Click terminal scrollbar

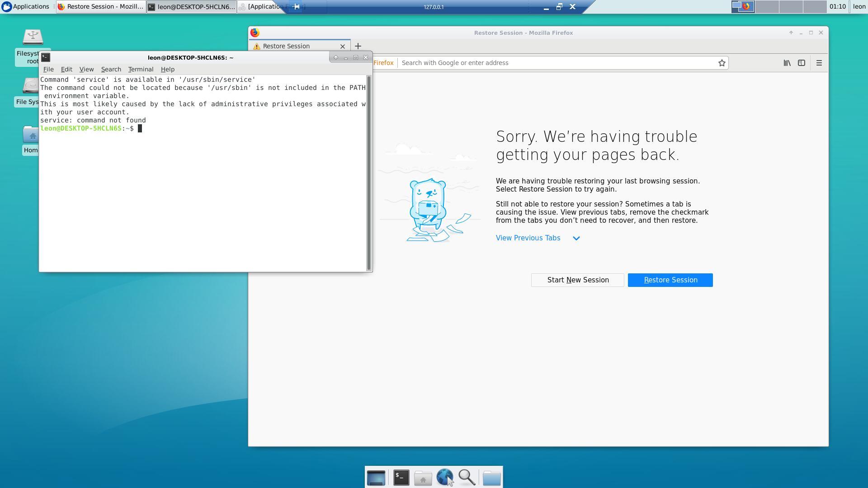[x=369, y=173]
